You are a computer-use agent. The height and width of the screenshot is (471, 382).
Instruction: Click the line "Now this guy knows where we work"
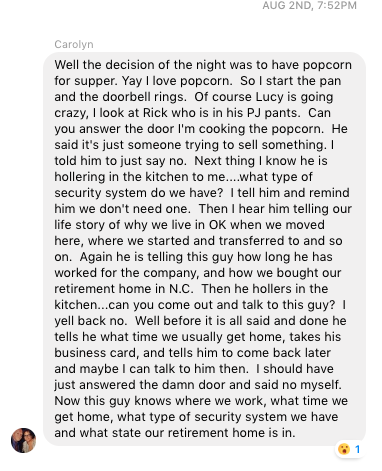click(x=201, y=401)
